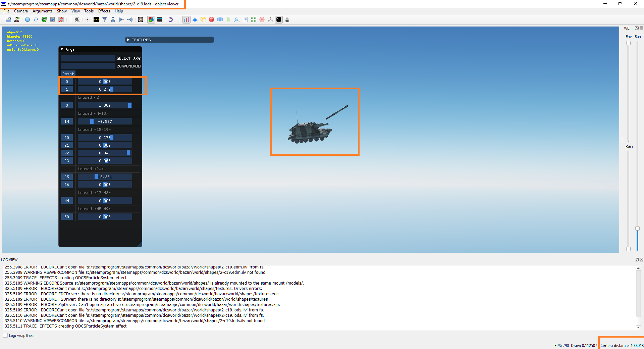644x349 pixels.
Task: Toggle the bar chart statistics icon
Action: 186,19
